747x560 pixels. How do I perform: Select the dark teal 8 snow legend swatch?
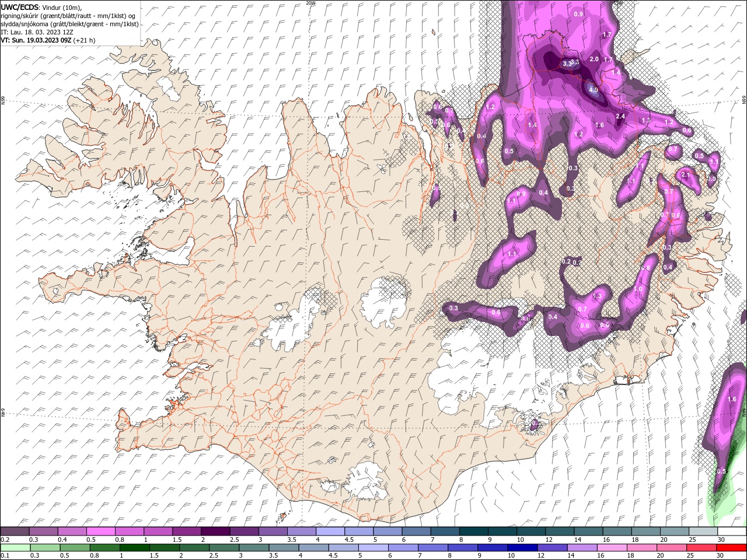473,531
